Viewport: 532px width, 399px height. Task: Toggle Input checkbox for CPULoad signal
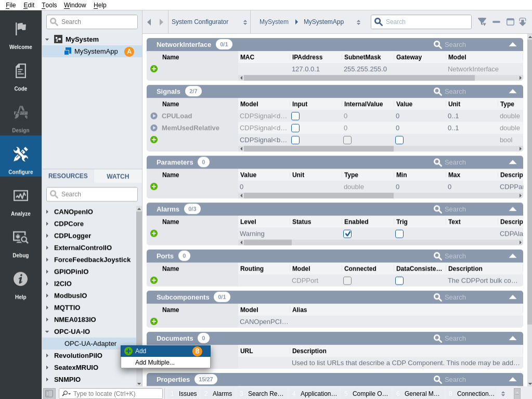pyautogui.click(x=295, y=116)
